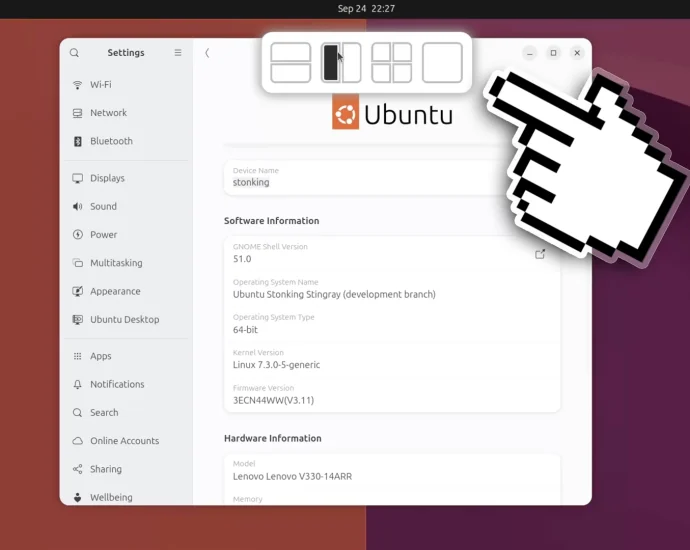Open the Settings search icon
690x550 pixels.
click(74, 53)
